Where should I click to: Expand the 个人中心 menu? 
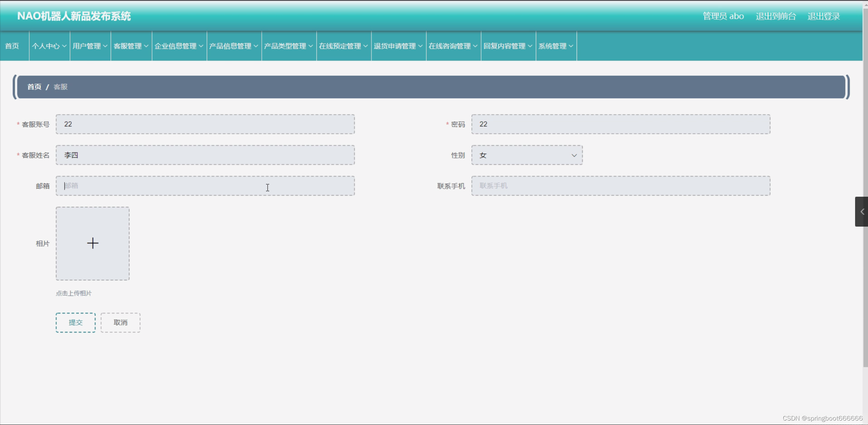click(x=49, y=46)
